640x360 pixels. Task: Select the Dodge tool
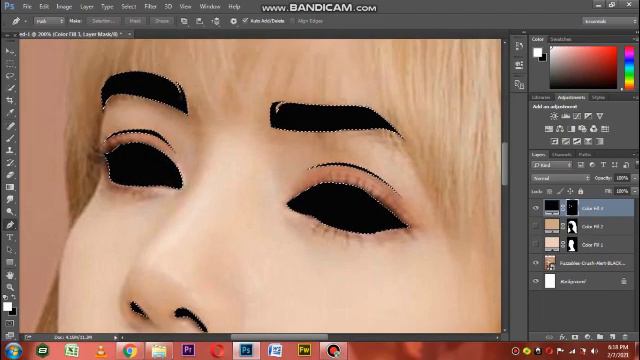(10, 212)
